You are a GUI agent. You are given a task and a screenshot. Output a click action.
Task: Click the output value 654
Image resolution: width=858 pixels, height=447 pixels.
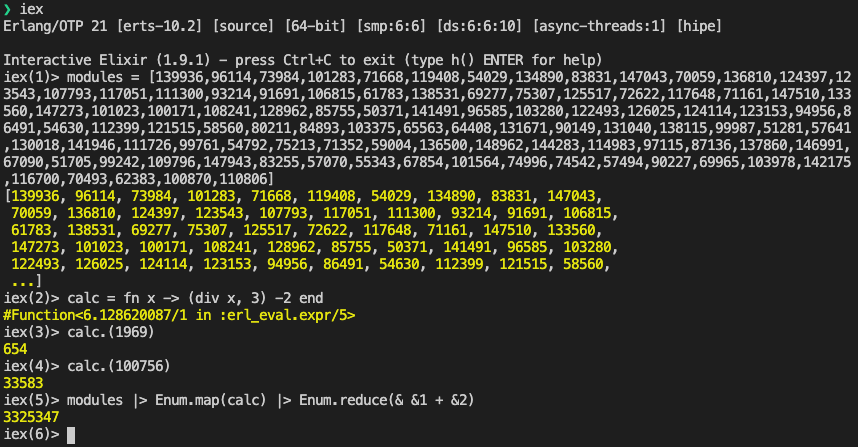15,349
